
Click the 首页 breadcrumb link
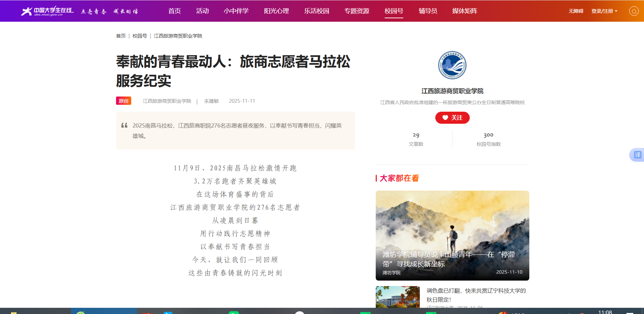pos(121,36)
